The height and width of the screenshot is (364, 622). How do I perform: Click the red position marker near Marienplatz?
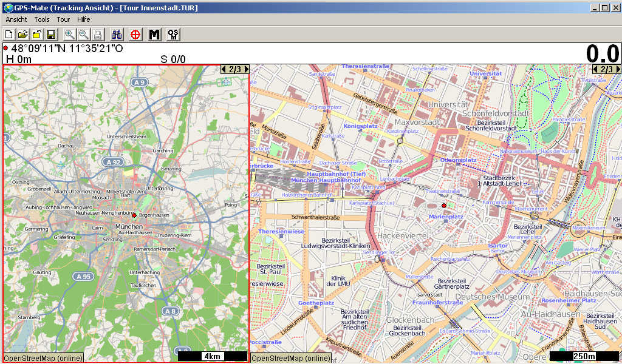[444, 206]
